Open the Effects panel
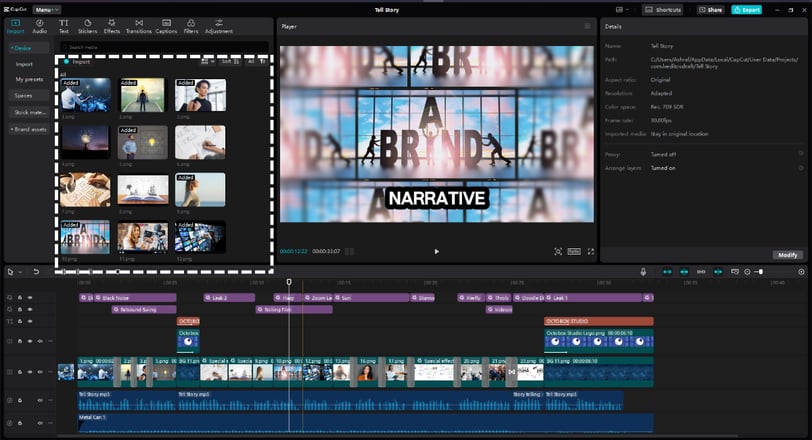Screen dimensions: 812x440 (x=112, y=26)
